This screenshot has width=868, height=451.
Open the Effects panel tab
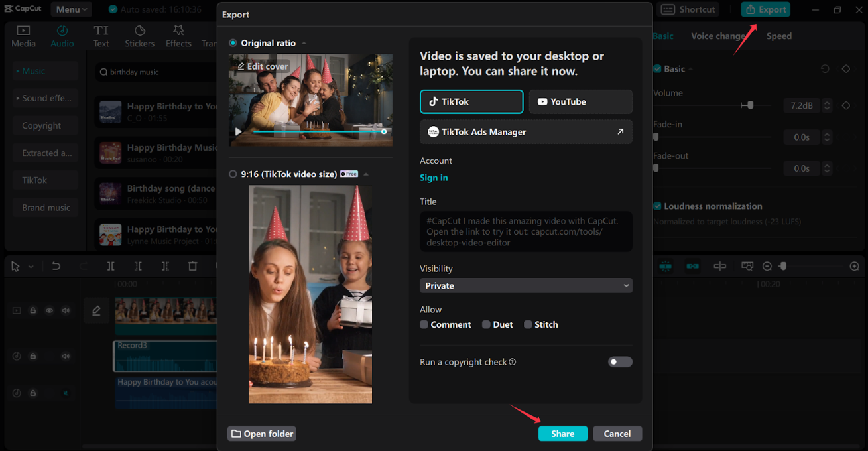178,36
